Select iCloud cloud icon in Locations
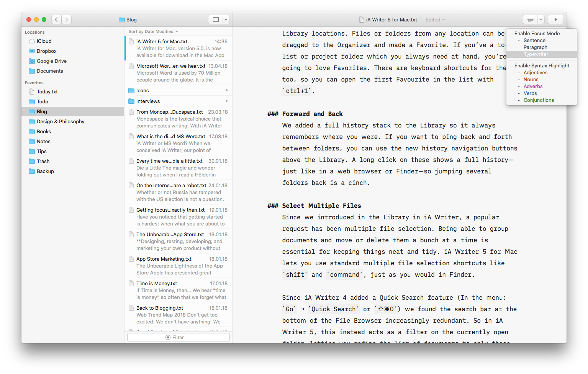Viewport: 588px width, 374px height. pos(32,41)
